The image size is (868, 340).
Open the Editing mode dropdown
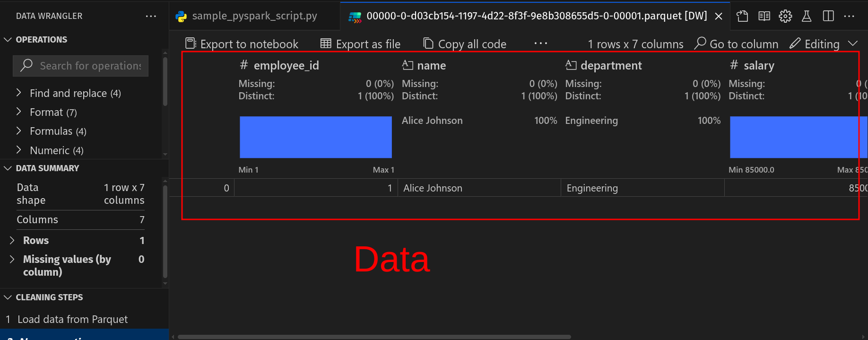[853, 44]
